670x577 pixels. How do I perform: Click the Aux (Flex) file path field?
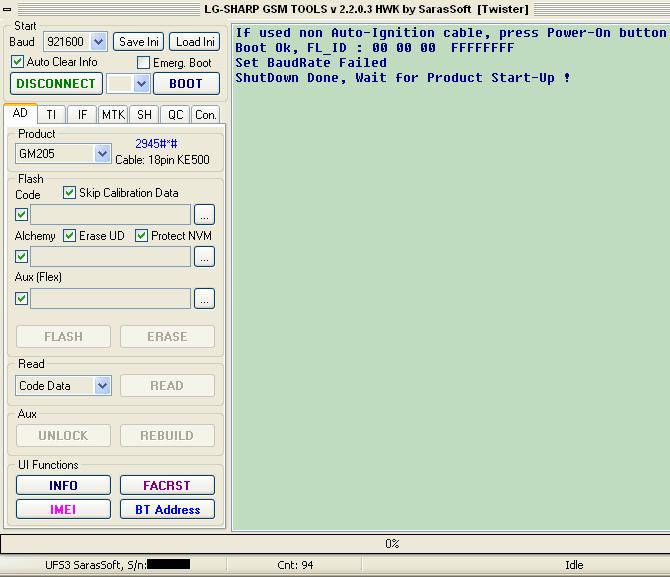pos(110,298)
